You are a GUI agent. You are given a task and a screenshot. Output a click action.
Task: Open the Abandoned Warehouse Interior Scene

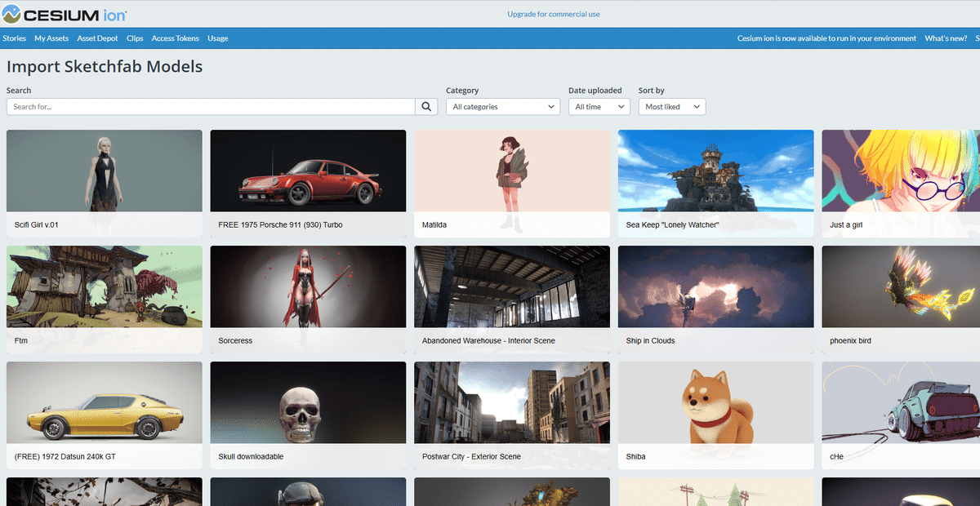point(512,286)
